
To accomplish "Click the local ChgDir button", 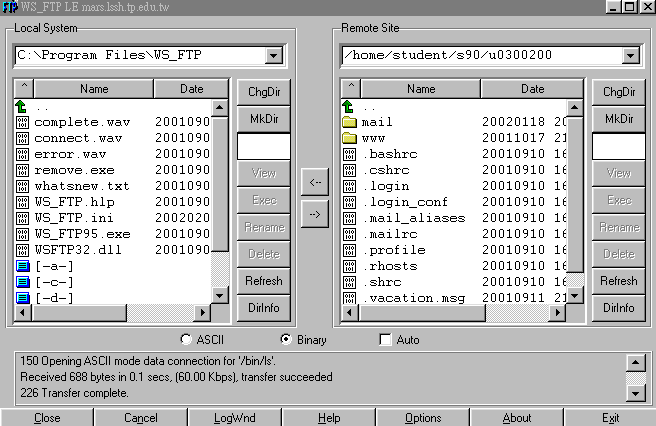I will (x=264, y=92).
